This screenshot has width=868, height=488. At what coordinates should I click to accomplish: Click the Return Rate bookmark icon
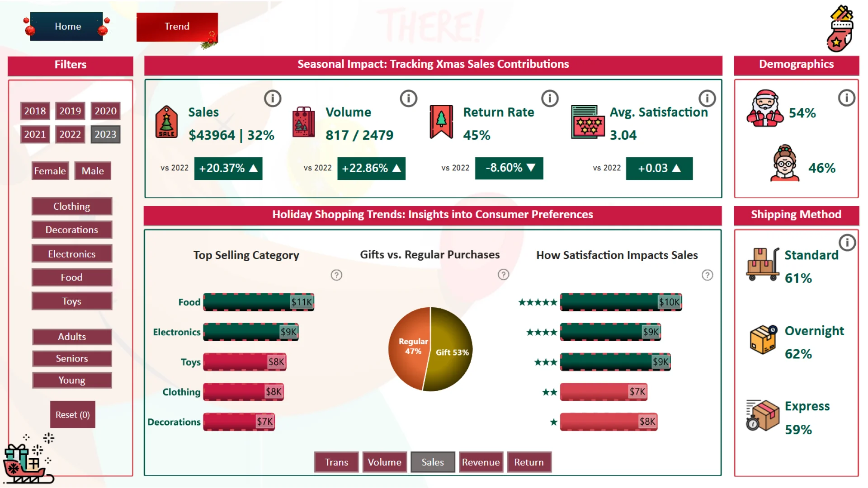coord(441,122)
